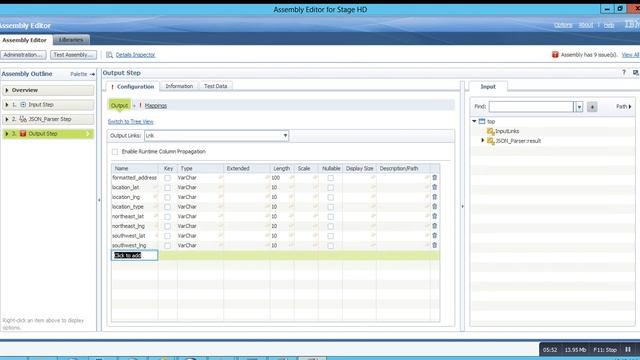Open the Find field dropdown arrow
Screen dimensions: 640x360
click(579, 107)
